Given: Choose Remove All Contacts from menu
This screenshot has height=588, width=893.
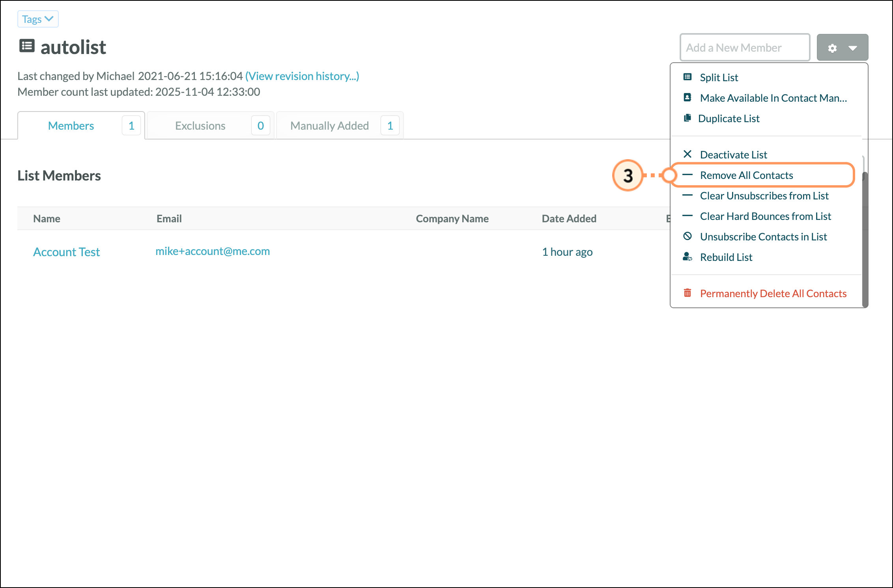Looking at the screenshot, I should (x=746, y=175).
